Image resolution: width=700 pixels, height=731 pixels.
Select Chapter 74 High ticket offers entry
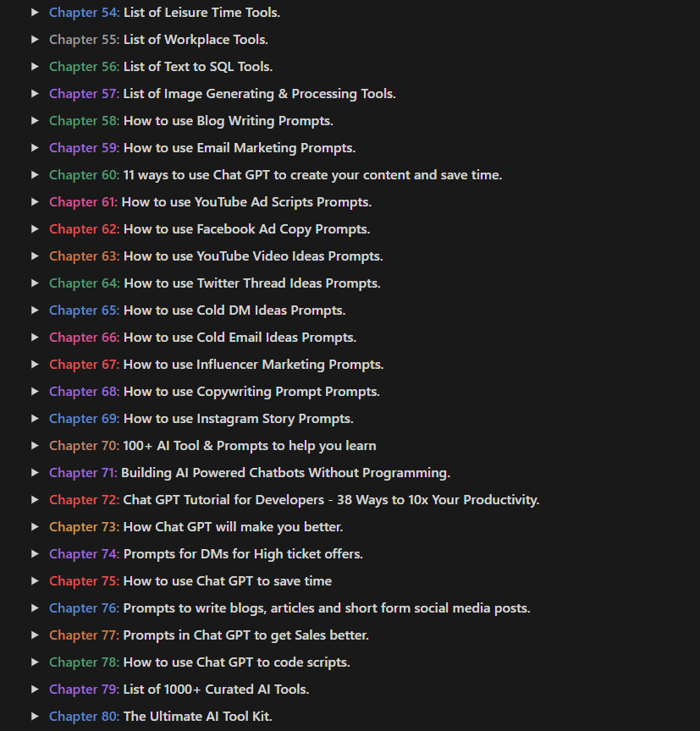tap(207, 554)
